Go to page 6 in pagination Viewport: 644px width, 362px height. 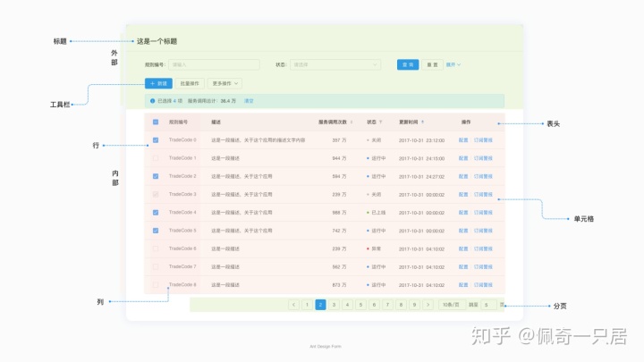click(x=374, y=305)
